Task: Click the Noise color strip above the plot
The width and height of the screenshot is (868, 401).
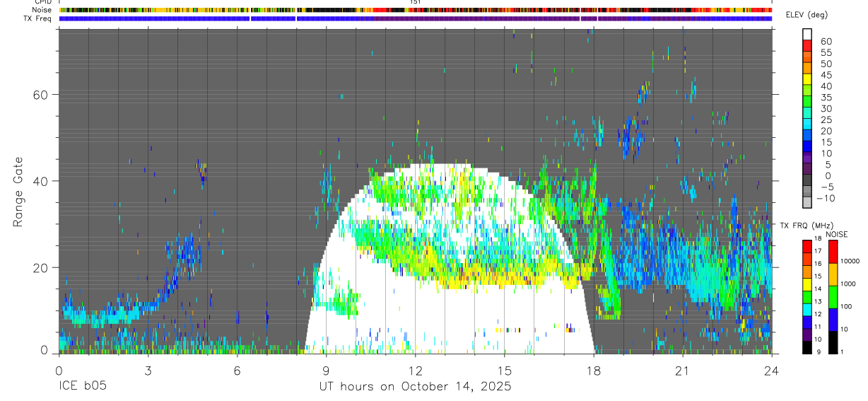Action: tap(416, 10)
